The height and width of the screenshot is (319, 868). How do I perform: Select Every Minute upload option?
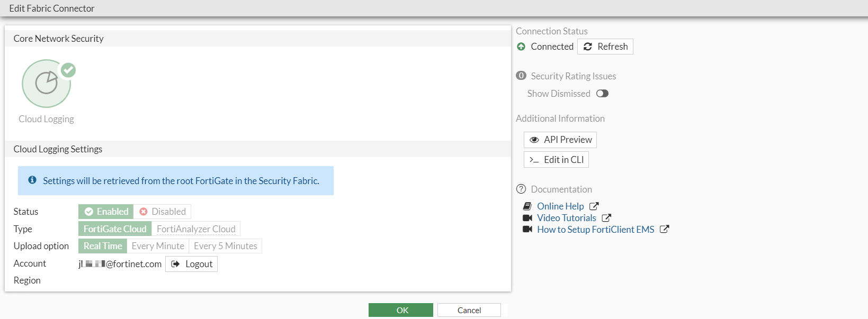tap(158, 246)
